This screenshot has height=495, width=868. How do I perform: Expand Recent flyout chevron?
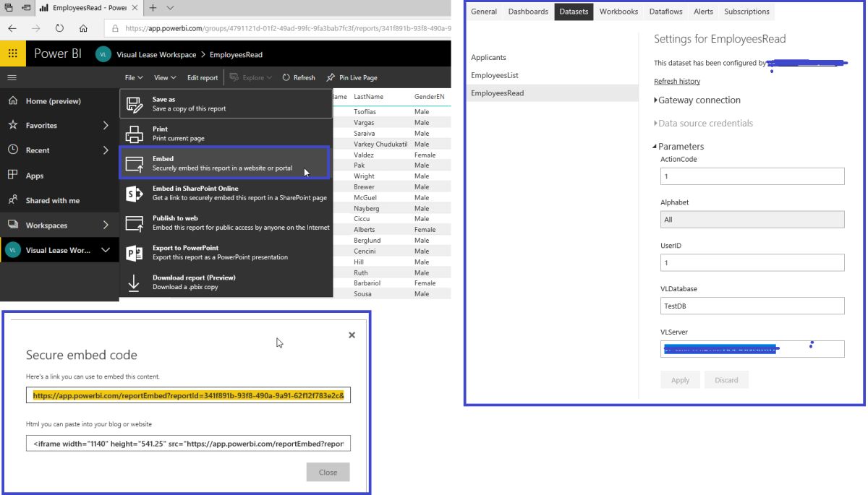[x=106, y=150]
